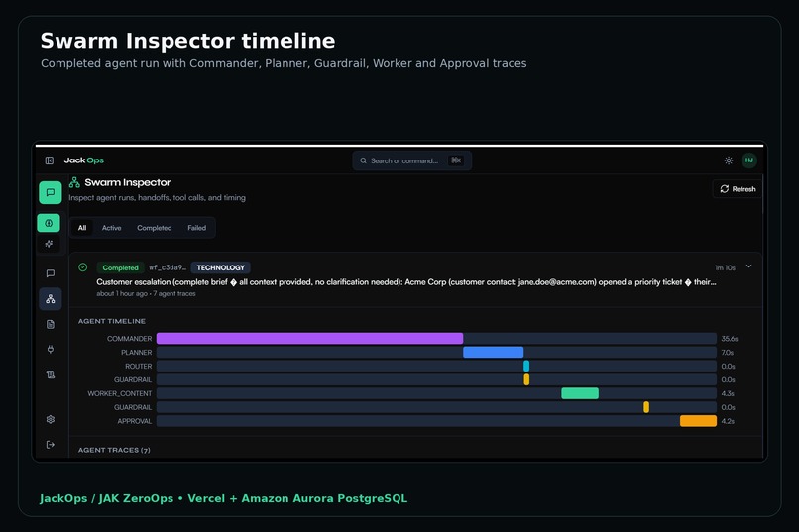Focus the Search or command field
This screenshot has height=532, width=799.
pos(411,160)
